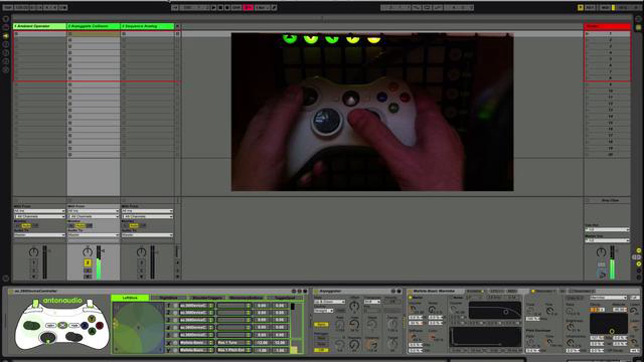Open MIDI From dropdown on Sequence Analog
This screenshot has height=362, width=644.
[x=147, y=211]
